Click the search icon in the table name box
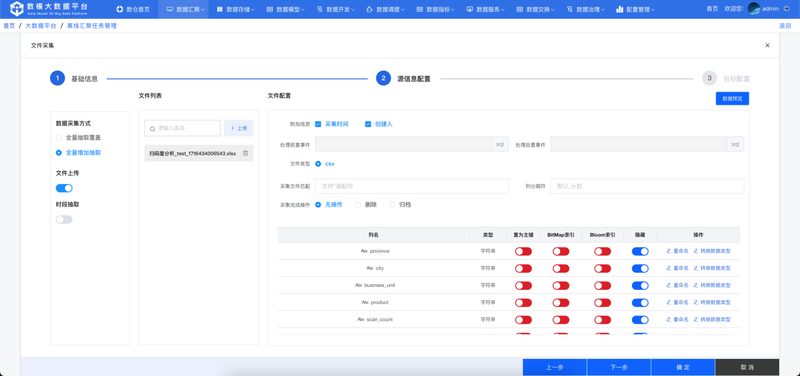 [152, 129]
